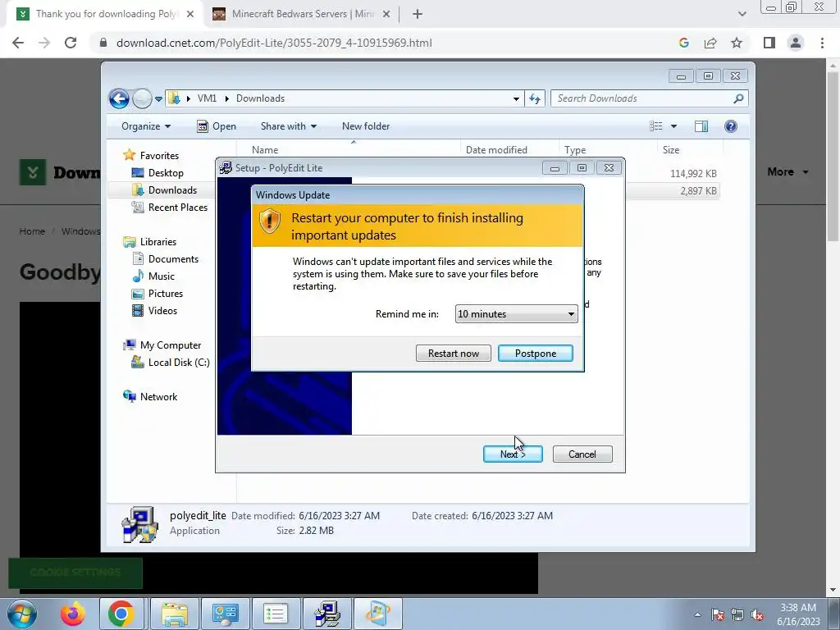Open Videos library

162,311
